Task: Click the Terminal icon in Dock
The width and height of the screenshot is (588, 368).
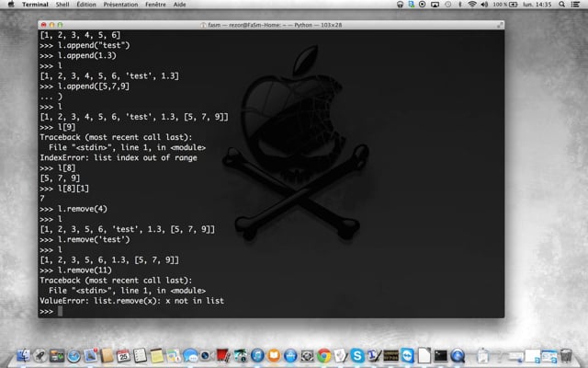Action: 441,355
